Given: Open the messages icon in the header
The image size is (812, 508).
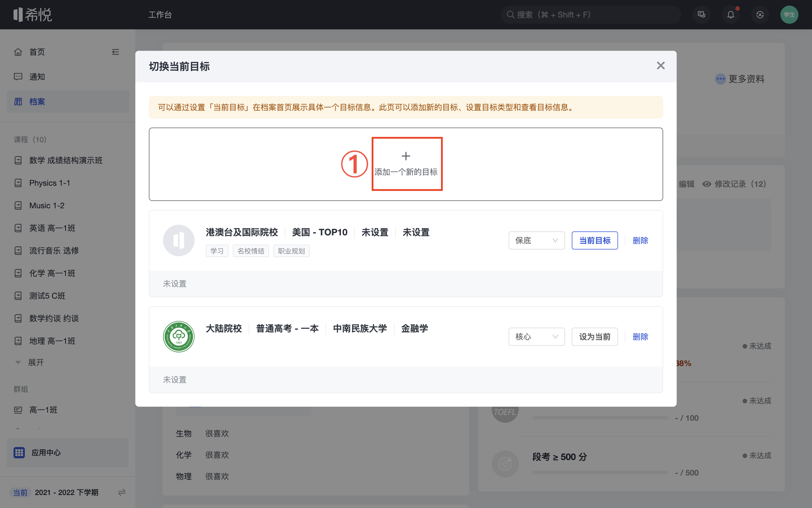Looking at the screenshot, I should [x=701, y=15].
